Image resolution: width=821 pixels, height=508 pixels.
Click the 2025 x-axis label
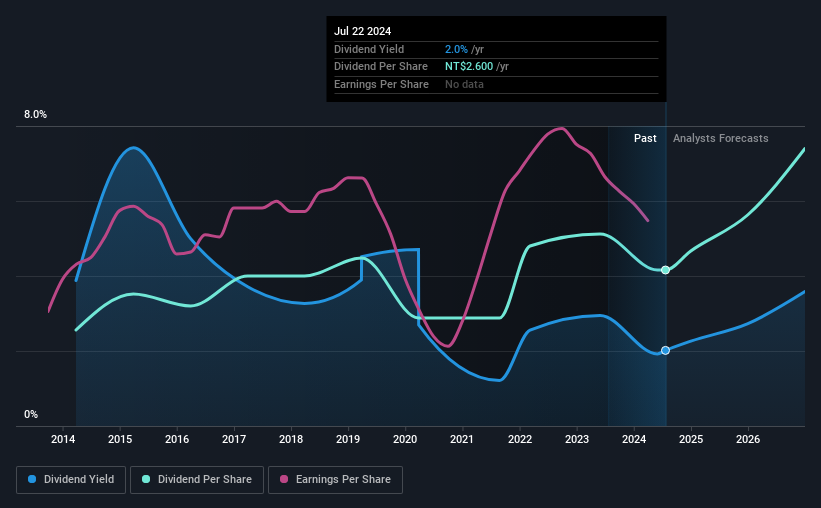[691, 439]
